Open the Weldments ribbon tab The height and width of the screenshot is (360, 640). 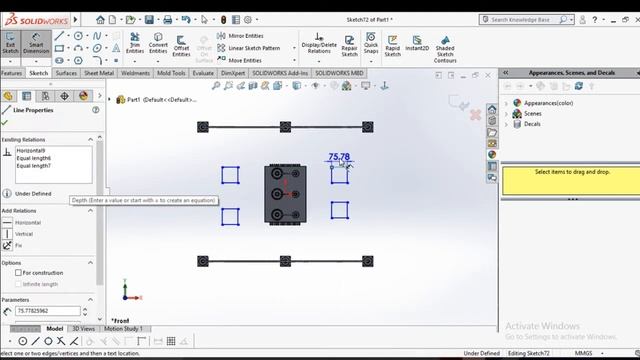135,73
